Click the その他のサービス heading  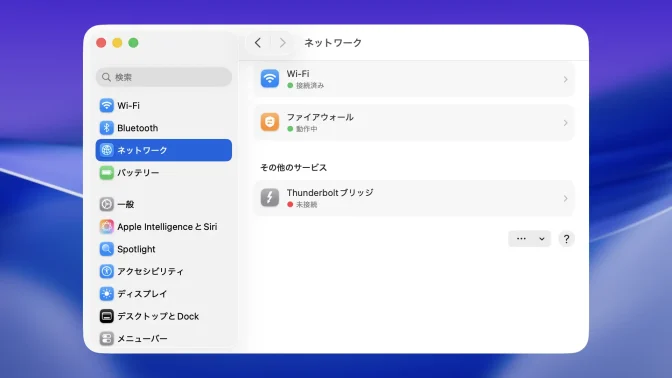[x=294, y=168]
